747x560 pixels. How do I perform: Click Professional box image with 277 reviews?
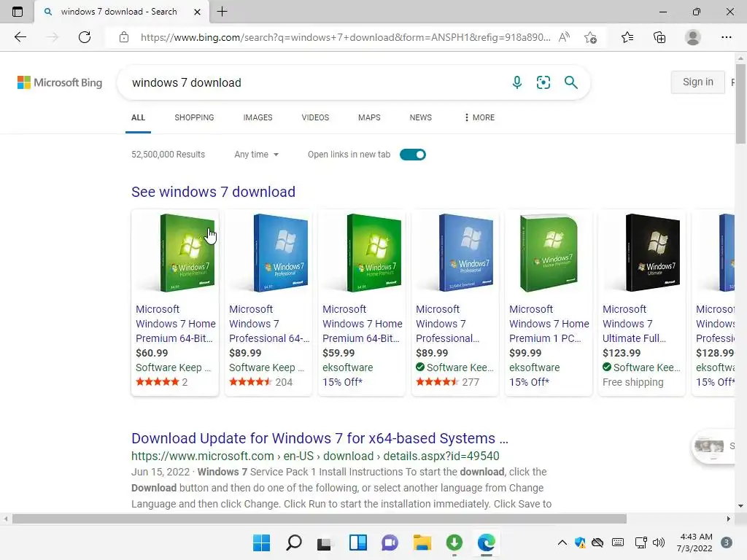tap(465, 253)
